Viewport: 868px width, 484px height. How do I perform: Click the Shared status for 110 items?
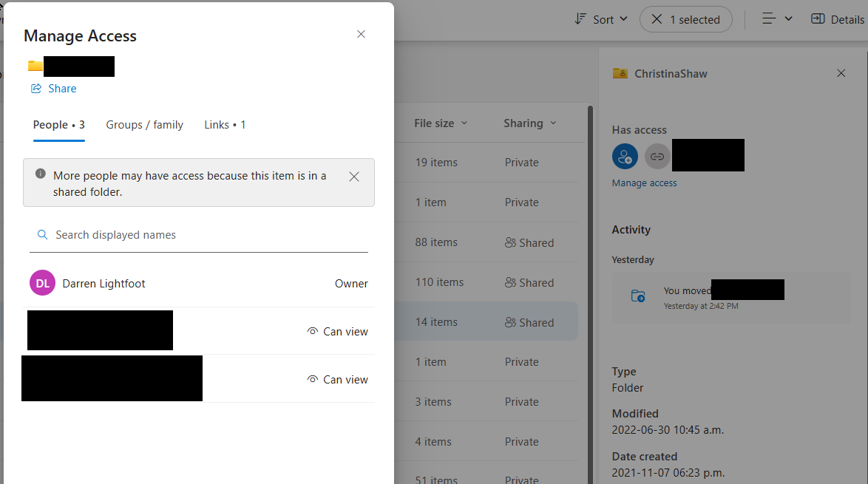[x=529, y=283]
